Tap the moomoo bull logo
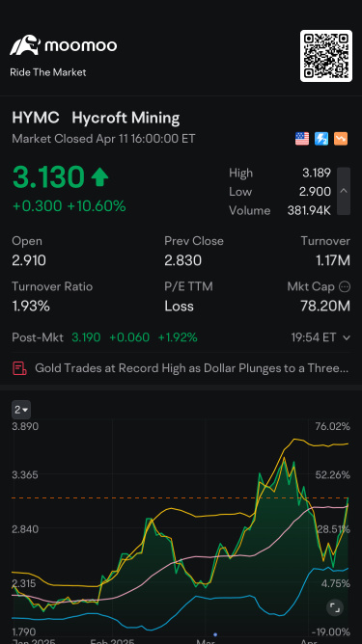Image resolution: width=362 pixels, height=644 pixels. click(x=25, y=45)
